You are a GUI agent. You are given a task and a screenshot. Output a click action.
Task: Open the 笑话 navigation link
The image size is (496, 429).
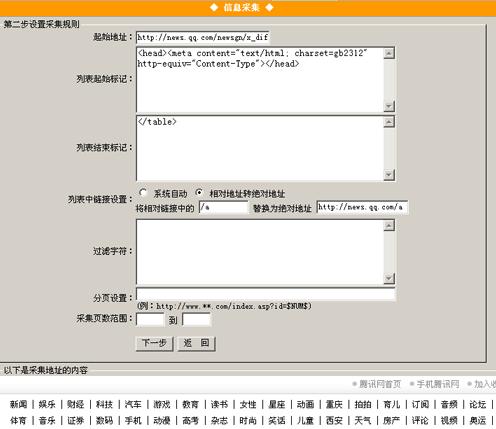[276, 420]
